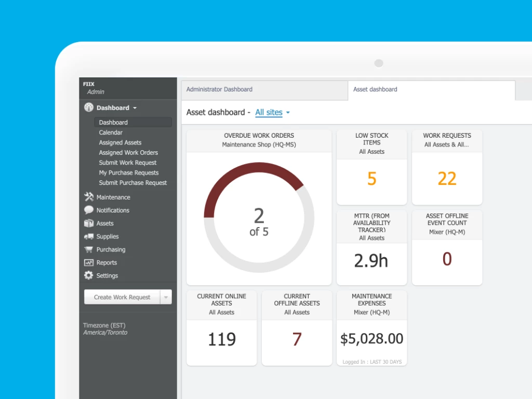Image resolution: width=532 pixels, height=399 pixels.
Task: Click the Purchasing cart icon
Action: [x=88, y=250]
